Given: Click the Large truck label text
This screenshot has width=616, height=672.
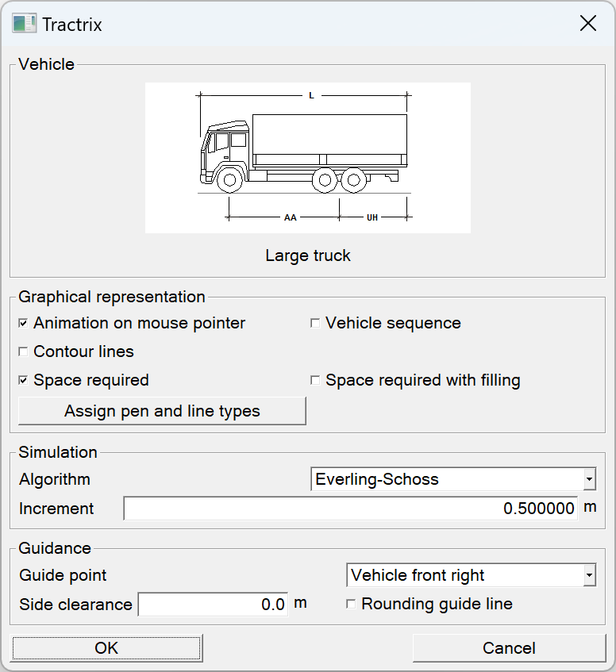Looking at the screenshot, I should [308, 255].
